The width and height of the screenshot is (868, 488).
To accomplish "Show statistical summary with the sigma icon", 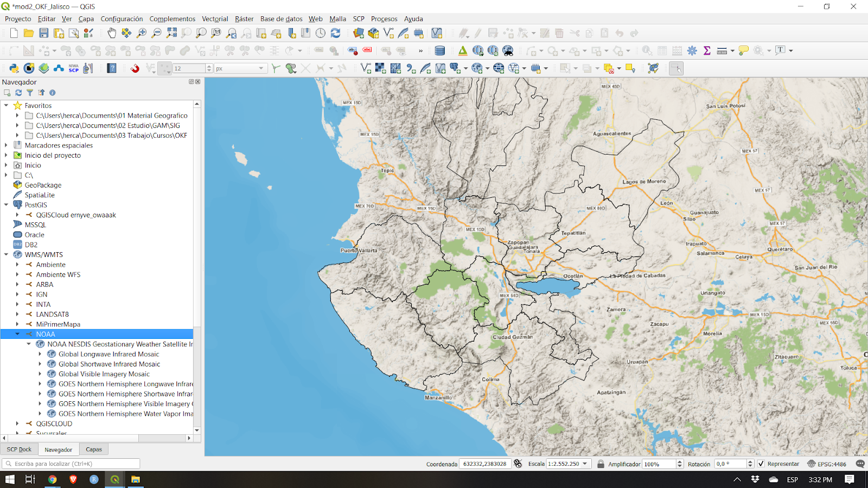I will click(x=707, y=50).
